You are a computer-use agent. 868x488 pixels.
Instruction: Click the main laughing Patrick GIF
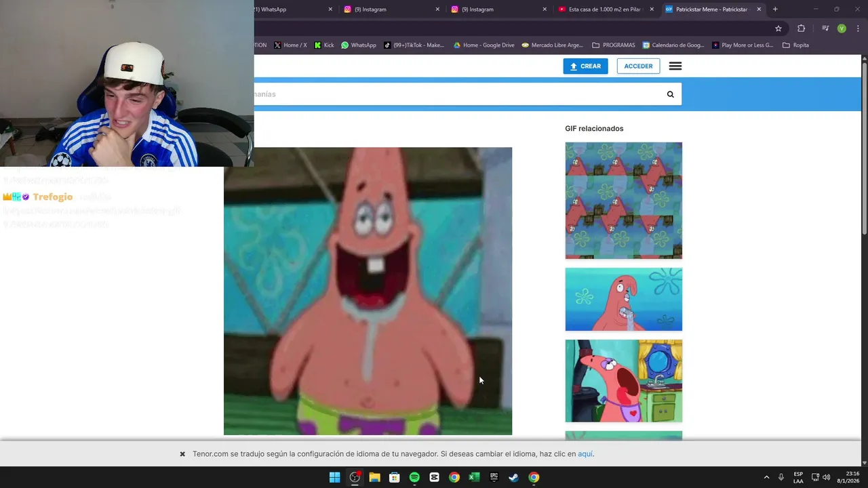pos(368,291)
